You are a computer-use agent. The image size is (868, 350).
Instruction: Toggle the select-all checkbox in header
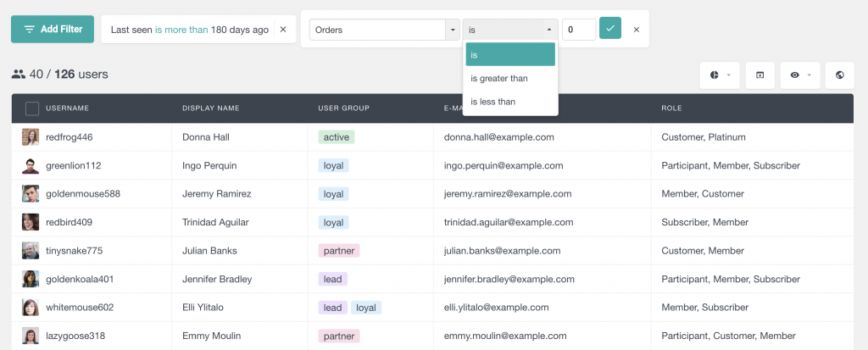click(x=32, y=108)
